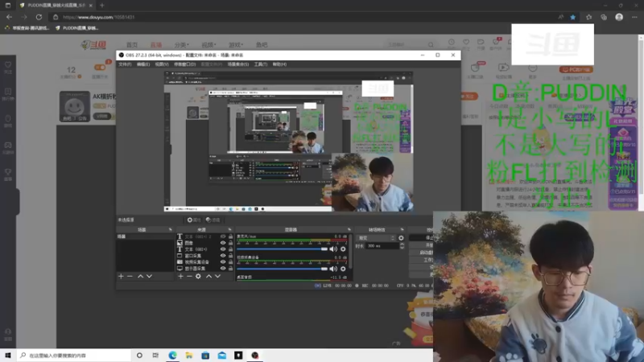Viewport: 644px width, 362px height.
Task: Adjust the transition duration 300 ms stepper
Action: tap(402, 246)
